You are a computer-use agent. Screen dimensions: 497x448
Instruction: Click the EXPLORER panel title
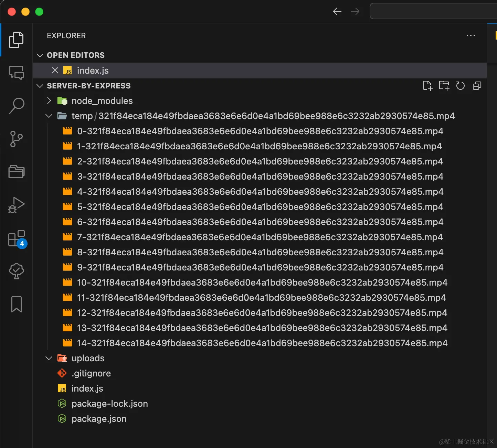pyautogui.click(x=66, y=35)
